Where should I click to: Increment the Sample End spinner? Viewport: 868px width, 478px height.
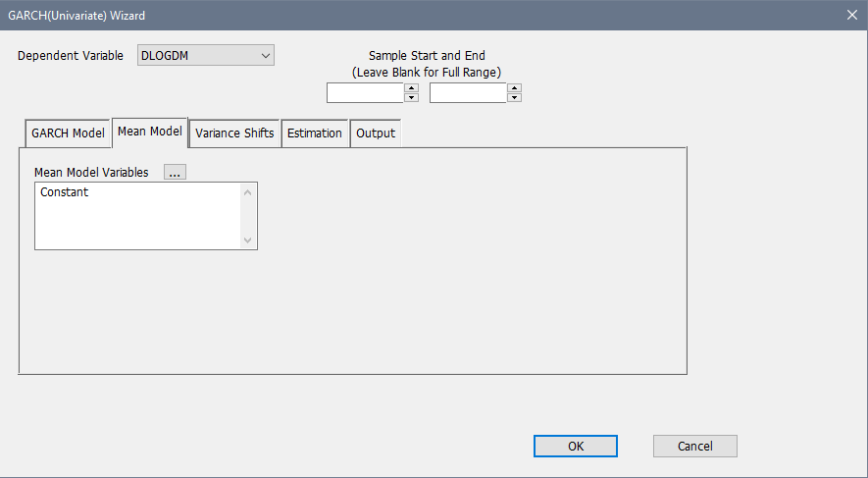(515, 88)
